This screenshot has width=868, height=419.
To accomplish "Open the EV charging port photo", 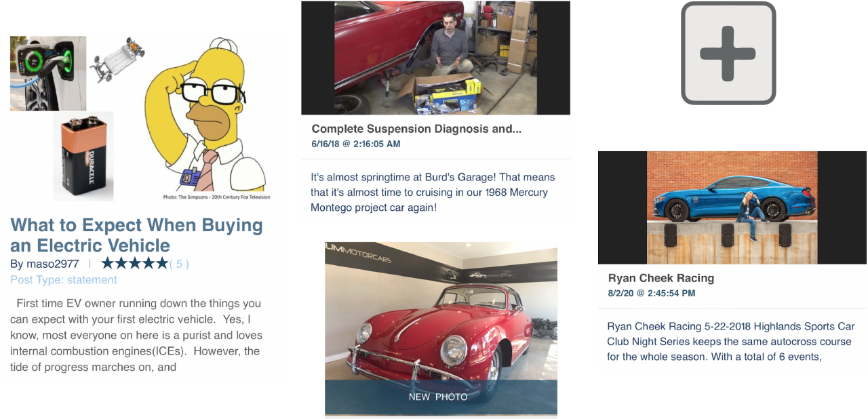I will tap(48, 73).
